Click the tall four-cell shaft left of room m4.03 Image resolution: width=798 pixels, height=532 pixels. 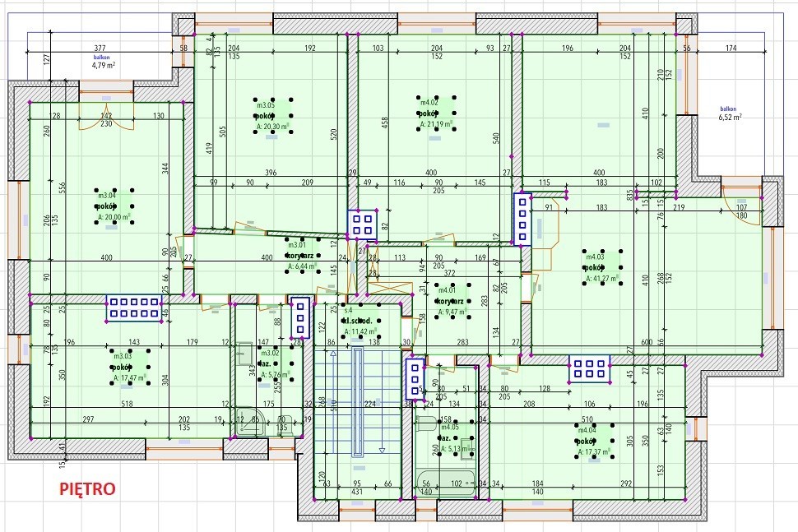[x=522, y=219]
